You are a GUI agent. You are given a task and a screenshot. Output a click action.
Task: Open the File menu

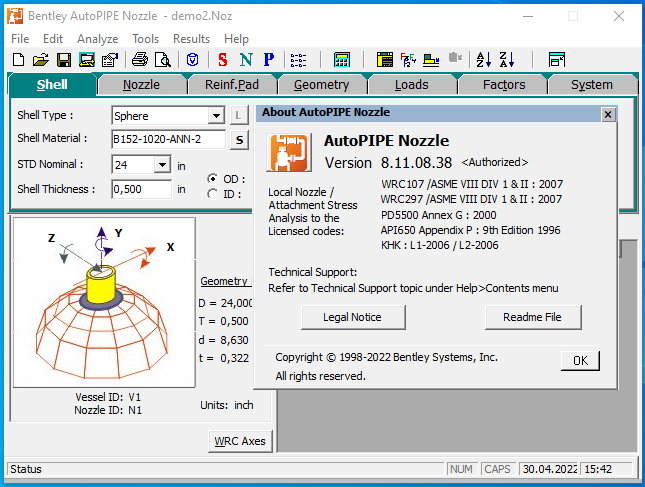(x=20, y=39)
